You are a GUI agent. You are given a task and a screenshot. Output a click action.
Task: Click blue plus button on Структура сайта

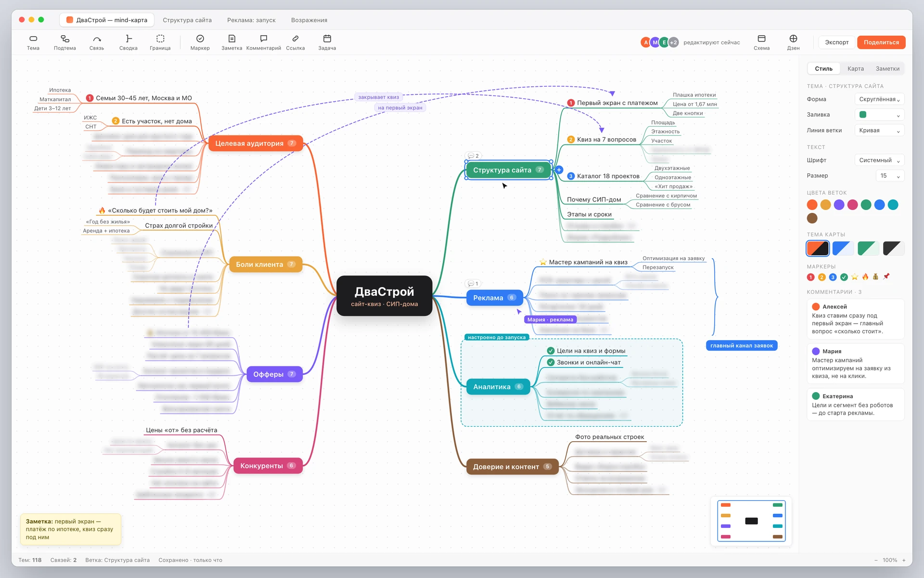559,170
